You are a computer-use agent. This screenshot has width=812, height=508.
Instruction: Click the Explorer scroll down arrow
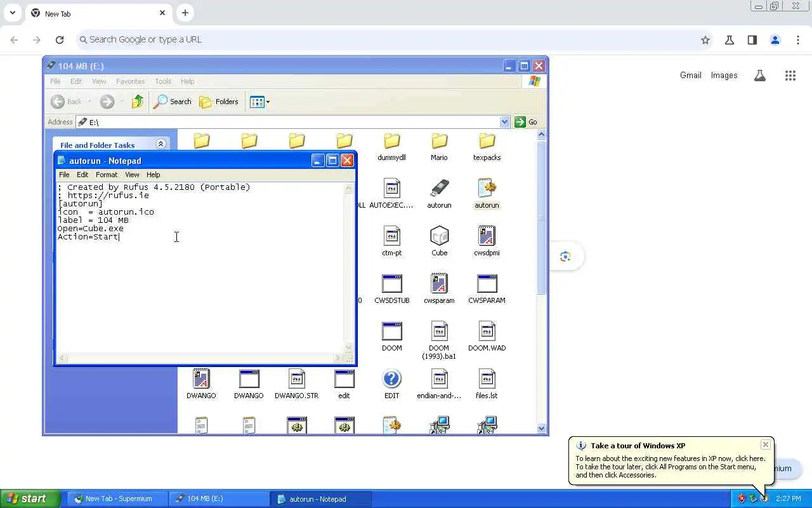[541, 429]
